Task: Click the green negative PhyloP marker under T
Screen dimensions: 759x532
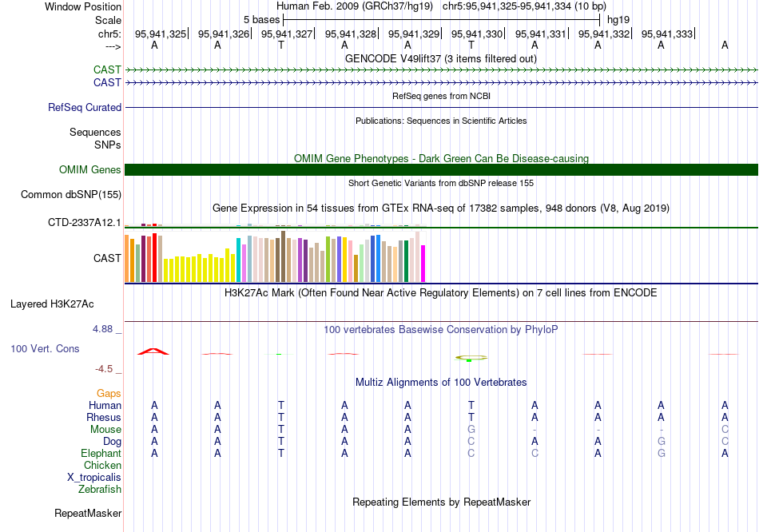Action: coord(469,360)
